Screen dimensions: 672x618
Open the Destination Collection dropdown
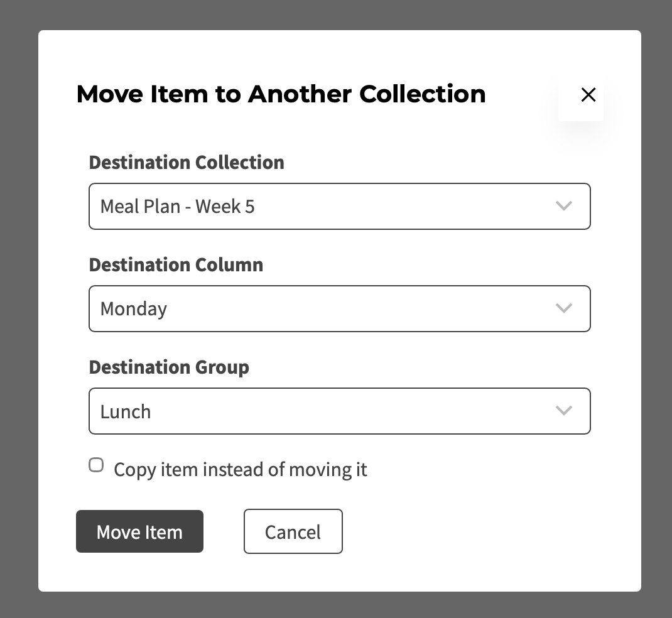pyautogui.click(x=339, y=206)
